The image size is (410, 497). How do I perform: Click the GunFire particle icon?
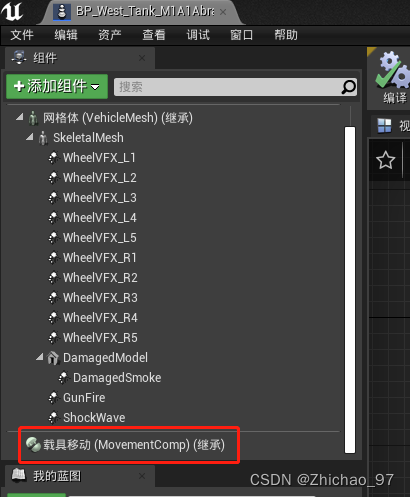click(x=54, y=398)
